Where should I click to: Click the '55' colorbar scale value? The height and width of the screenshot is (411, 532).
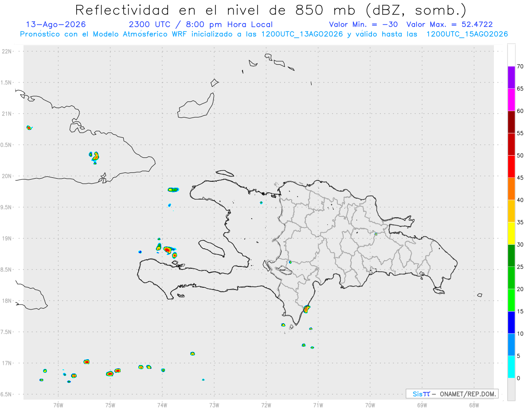520,133
